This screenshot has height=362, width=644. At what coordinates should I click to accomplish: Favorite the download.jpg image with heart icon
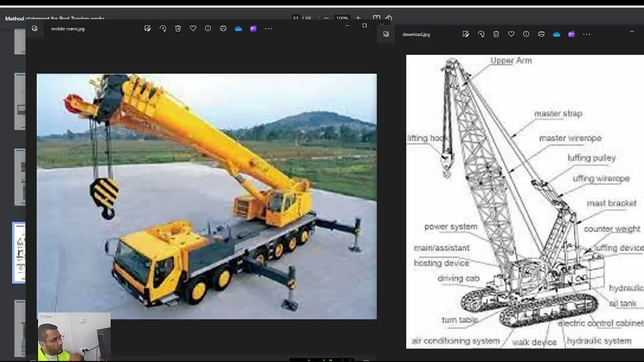point(511,34)
